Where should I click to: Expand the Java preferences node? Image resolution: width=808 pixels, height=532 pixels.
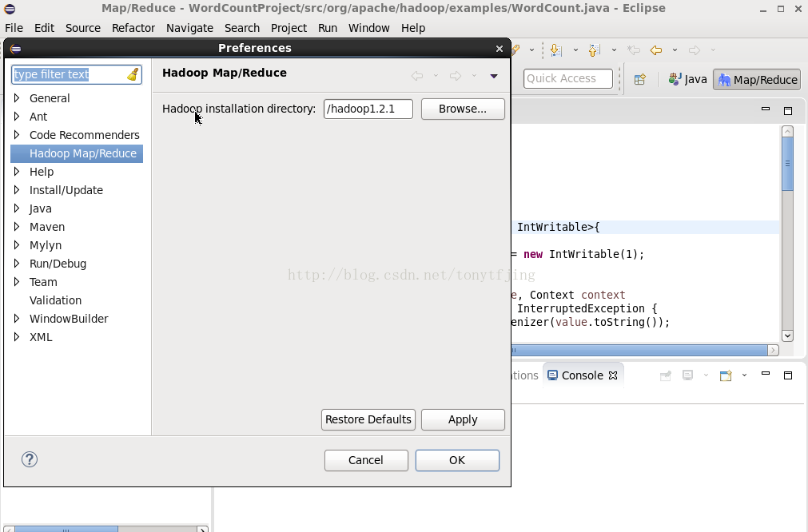coord(17,208)
